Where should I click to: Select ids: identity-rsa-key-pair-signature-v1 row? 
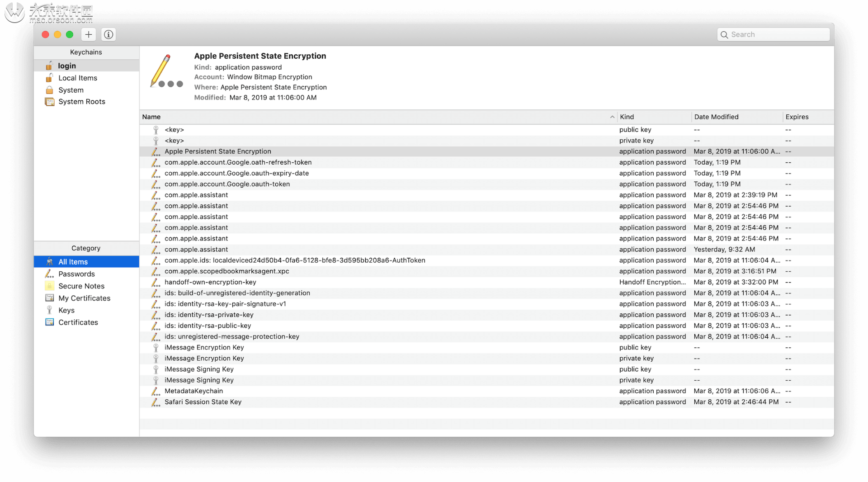[487, 304]
